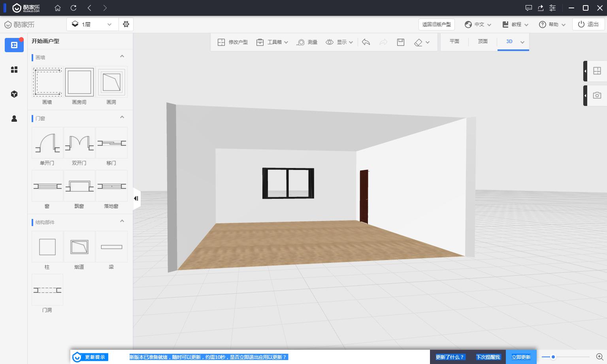
Task: Open the floor level 1层 dropdown
Action: pos(92,25)
